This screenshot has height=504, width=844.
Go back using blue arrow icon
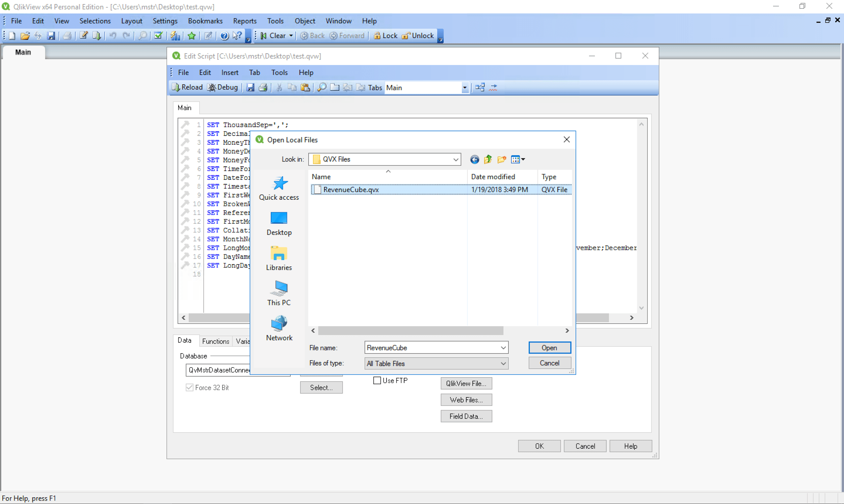coord(474,159)
